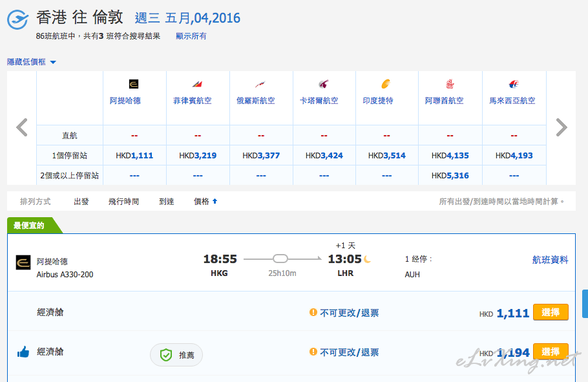The width and height of the screenshot is (588, 382).
Task: Select the HKD 1,111 economy fare
Action: pyautogui.click(x=551, y=312)
